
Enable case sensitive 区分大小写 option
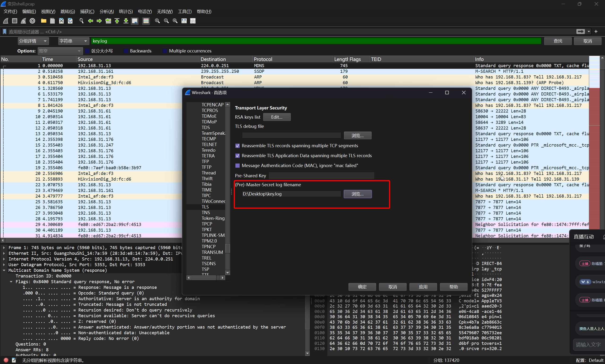coord(87,51)
